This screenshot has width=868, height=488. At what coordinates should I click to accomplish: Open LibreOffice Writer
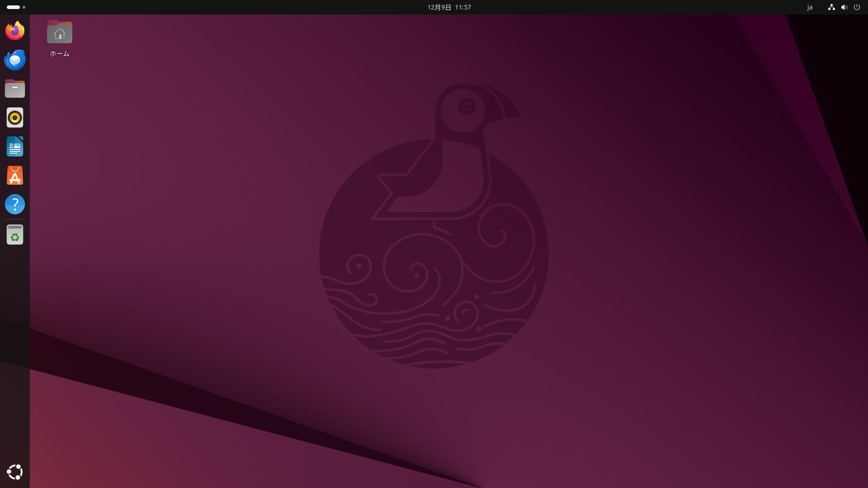tap(15, 146)
